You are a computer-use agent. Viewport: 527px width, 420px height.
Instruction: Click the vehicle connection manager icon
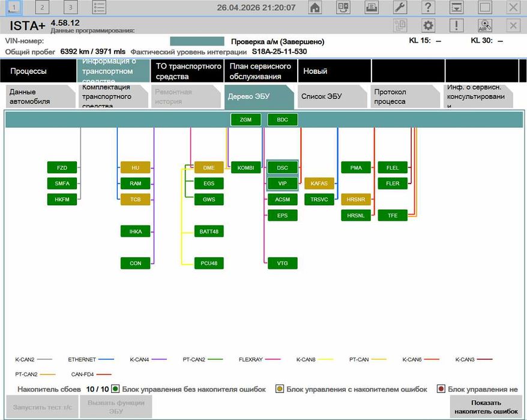(343, 7)
